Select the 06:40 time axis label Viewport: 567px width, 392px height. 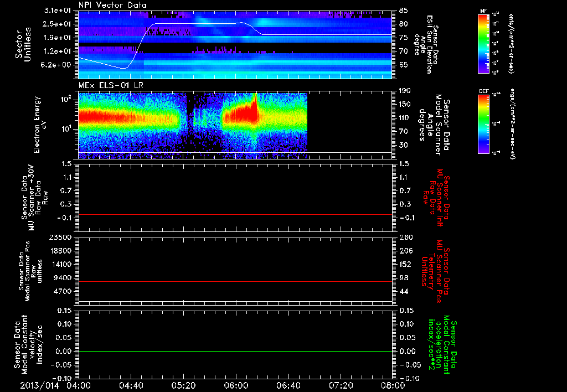tap(288, 385)
